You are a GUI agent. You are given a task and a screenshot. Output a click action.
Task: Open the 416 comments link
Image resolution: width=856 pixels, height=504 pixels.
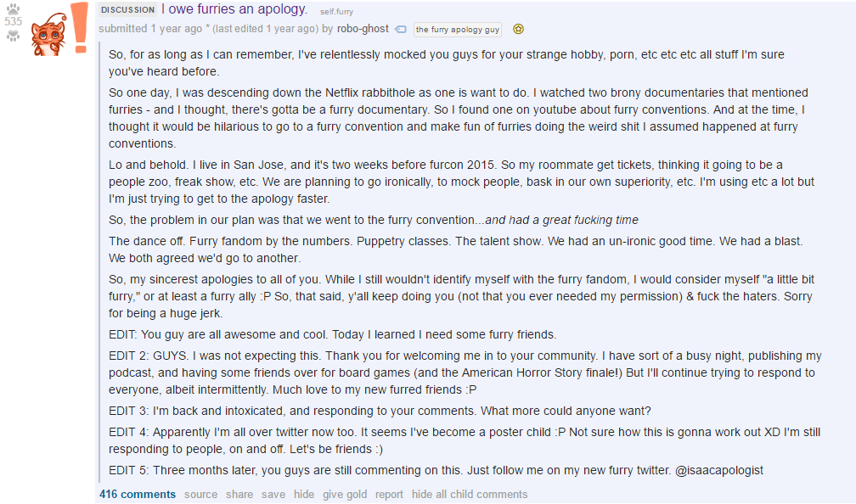pos(138,494)
